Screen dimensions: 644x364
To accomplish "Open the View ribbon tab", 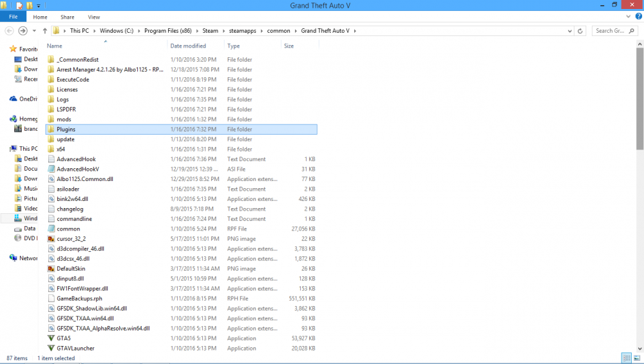I will tap(93, 17).
